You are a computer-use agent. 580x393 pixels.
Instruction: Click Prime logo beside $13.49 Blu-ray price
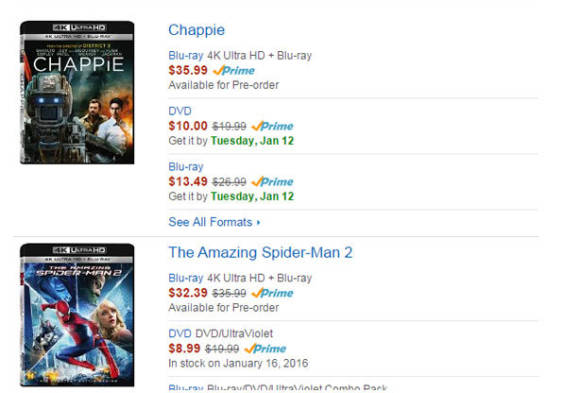point(272,182)
